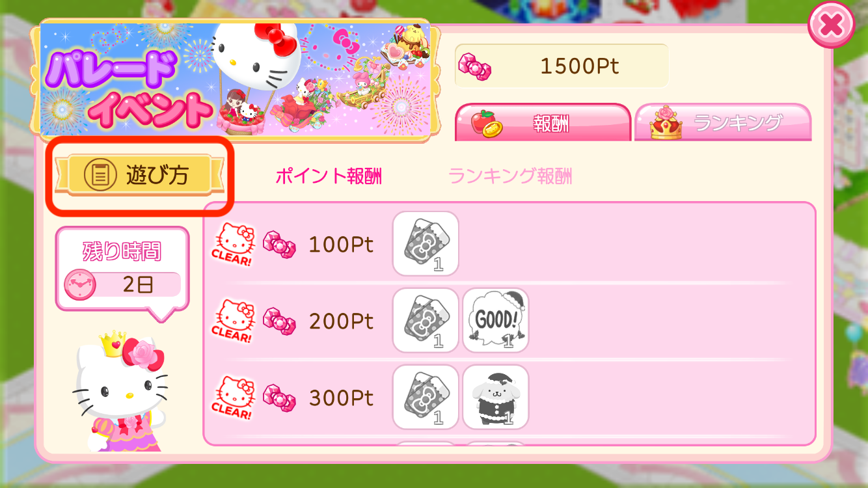Tap the ticket reward icon for 300Pt
The image size is (868, 488).
pyautogui.click(x=426, y=398)
